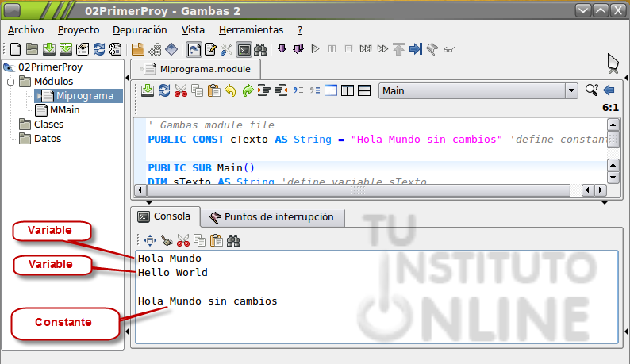Paste using the console toolbar clipboard icon
Viewport: 630px width, 364px height.
[217, 240]
